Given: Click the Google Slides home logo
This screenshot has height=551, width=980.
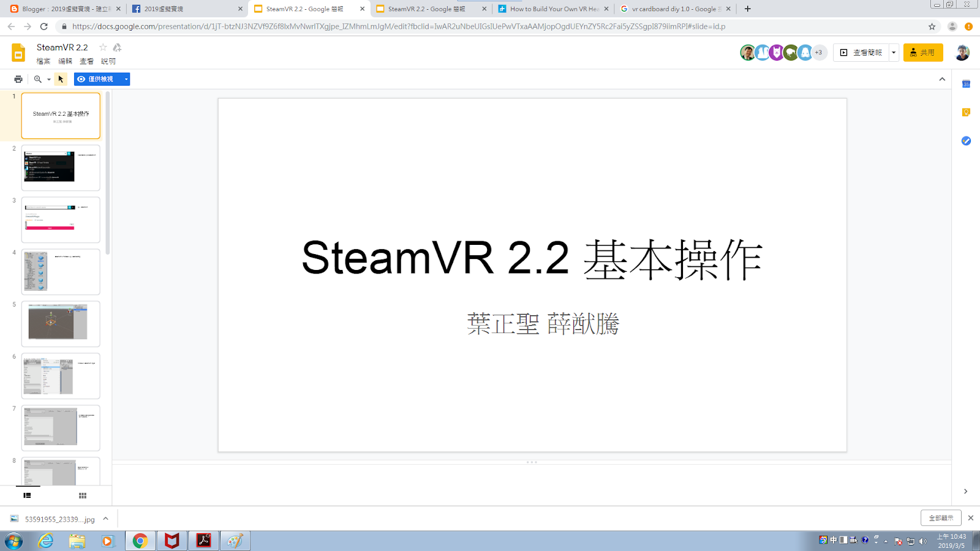Looking at the screenshot, I should [x=18, y=53].
